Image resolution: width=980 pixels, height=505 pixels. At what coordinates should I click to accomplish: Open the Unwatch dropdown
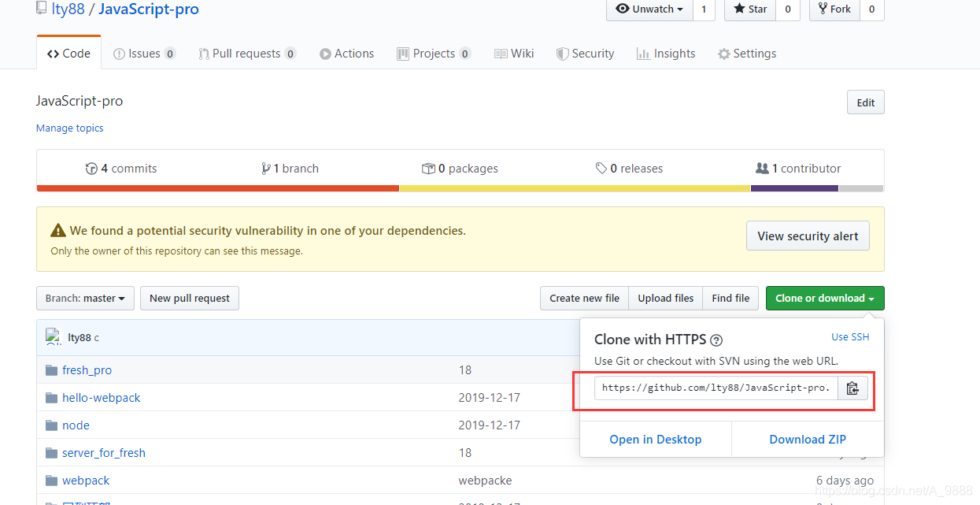(x=649, y=9)
